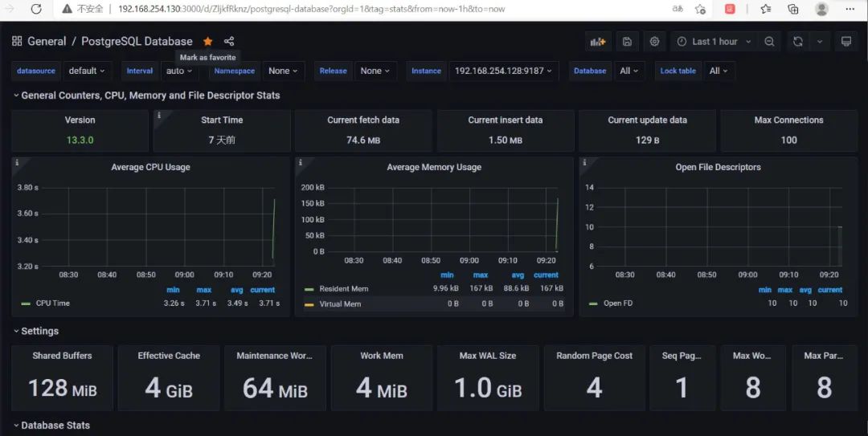This screenshot has height=436, width=868.
Task: Click the Version panel title
Action: 80,120
